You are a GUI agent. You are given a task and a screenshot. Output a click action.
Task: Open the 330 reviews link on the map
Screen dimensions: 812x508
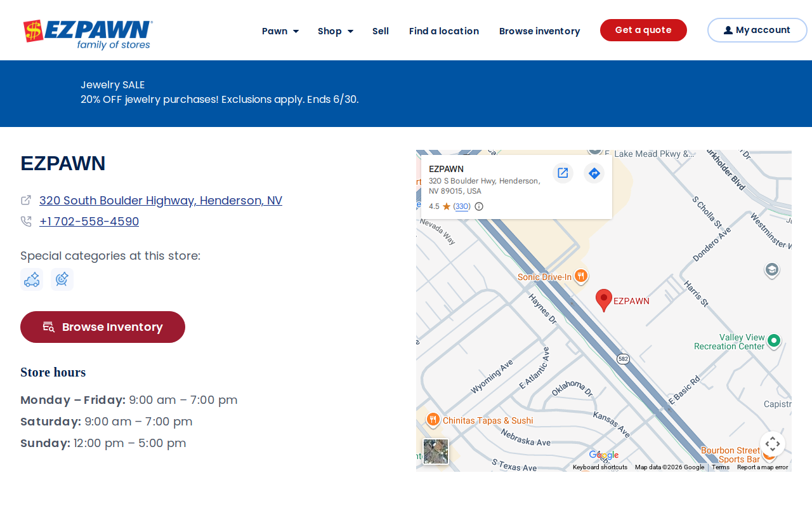(x=462, y=206)
